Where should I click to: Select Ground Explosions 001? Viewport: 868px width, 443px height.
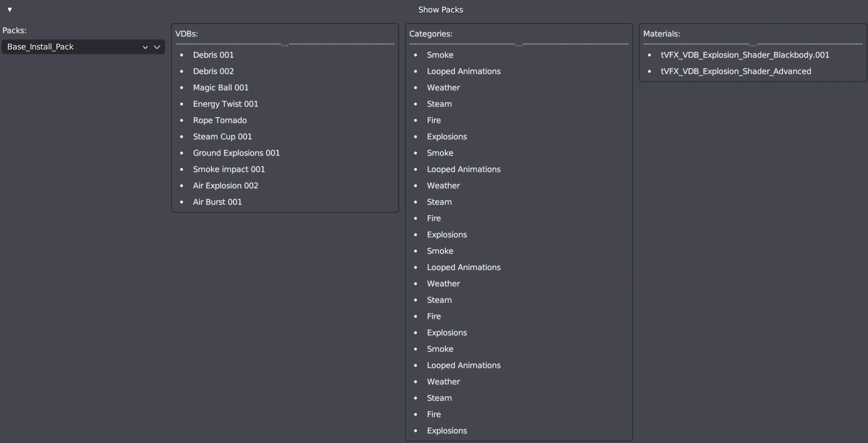tap(236, 153)
